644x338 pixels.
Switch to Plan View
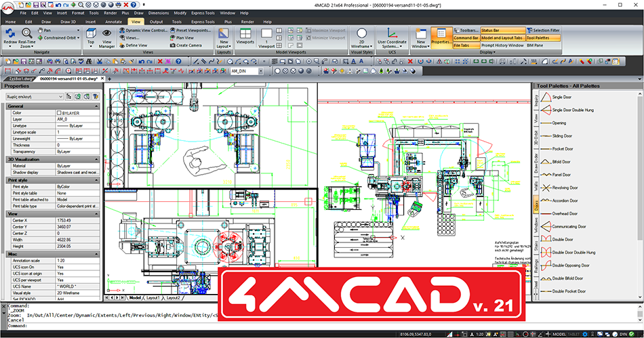182,38
